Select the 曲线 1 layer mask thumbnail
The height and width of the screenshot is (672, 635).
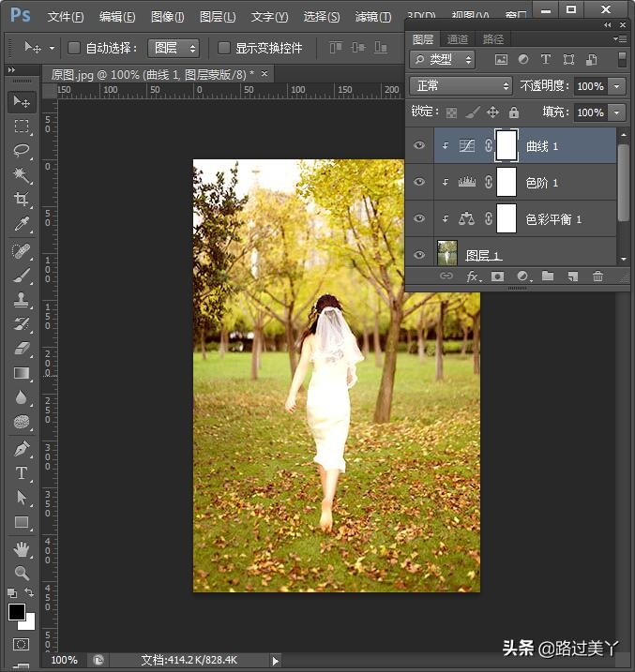(x=506, y=145)
